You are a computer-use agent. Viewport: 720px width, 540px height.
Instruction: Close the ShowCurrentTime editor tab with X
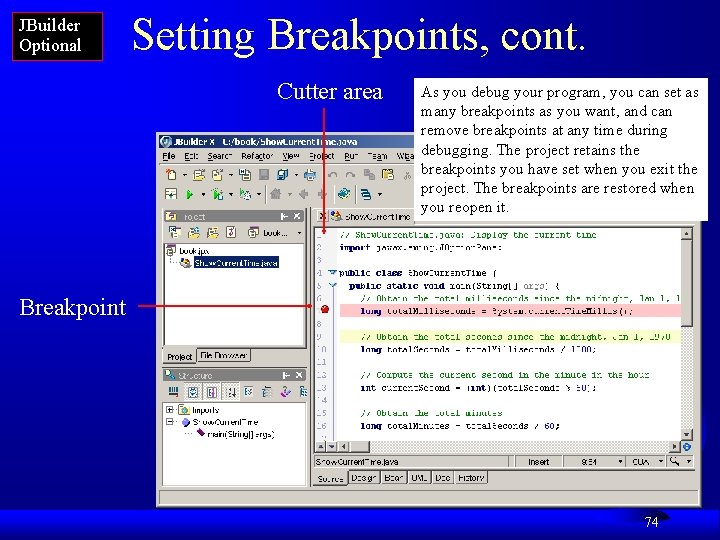pyautogui.click(x=323, y=215)
